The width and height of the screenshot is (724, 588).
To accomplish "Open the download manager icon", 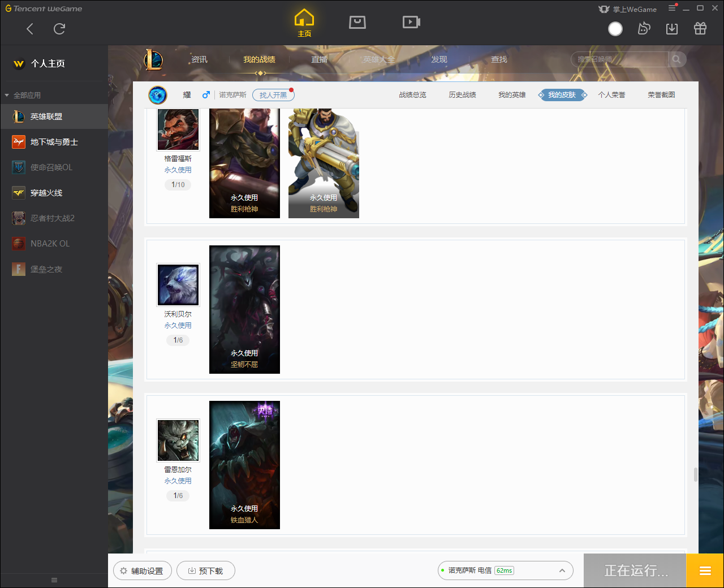I will pyautogui.click(x=672, y=29).
